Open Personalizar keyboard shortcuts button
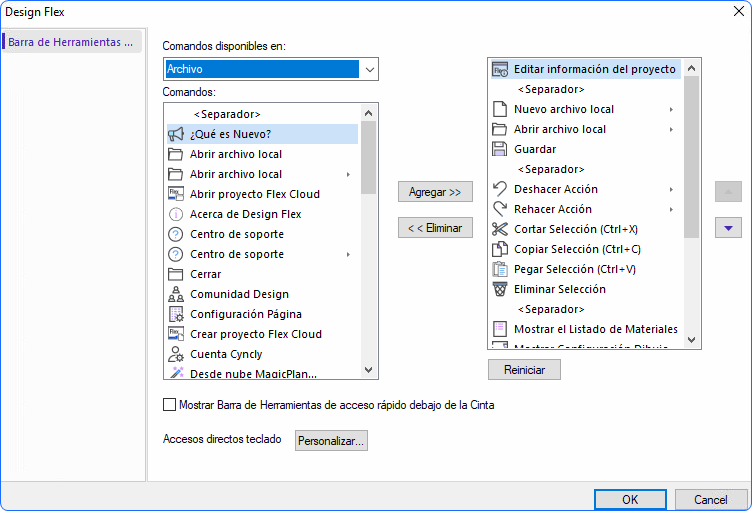Image resolution: width=752 pixels, height=511 pixels. click(x=331, y=440)
